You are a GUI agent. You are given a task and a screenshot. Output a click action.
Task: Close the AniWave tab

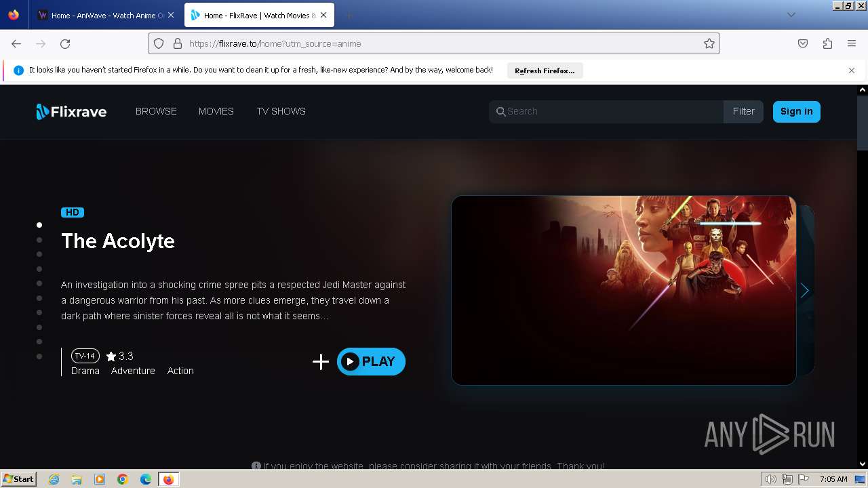point(170,15)
